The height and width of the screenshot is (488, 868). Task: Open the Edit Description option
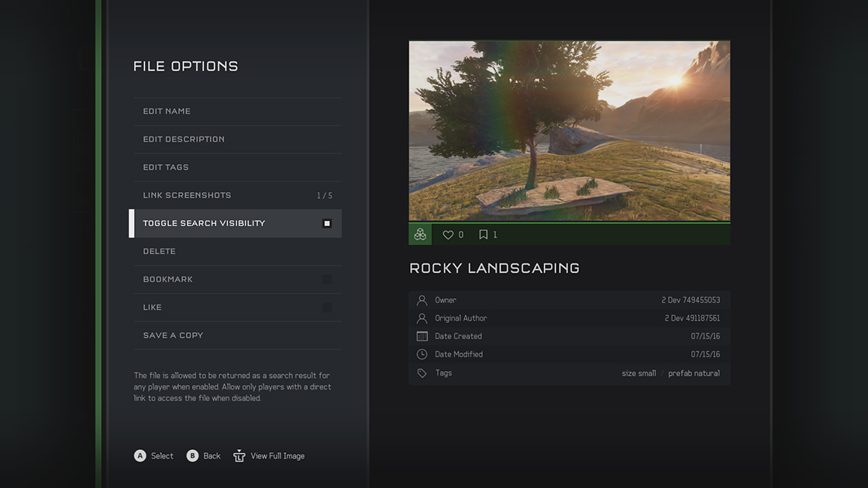click(x=237, y=139)
